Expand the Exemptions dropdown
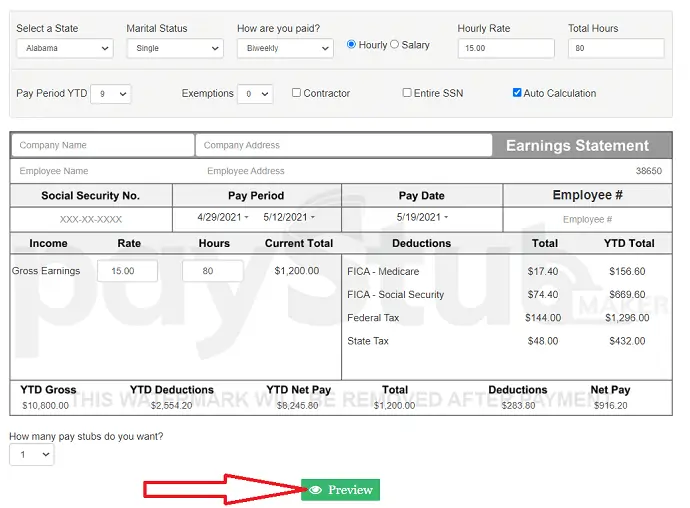Image resolution: width=690 pixels, height=508 pixels. tap(254, 94)
